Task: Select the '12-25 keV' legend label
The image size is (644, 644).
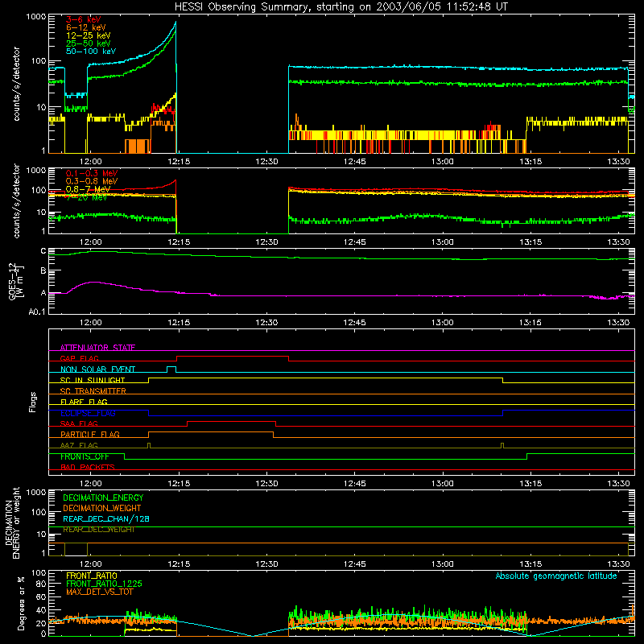Action: coord(89,35)
